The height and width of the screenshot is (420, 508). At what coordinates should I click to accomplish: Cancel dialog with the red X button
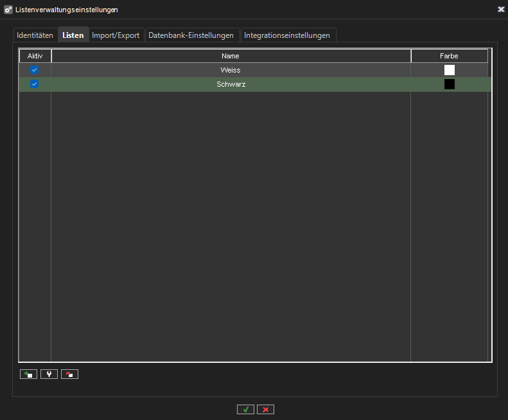click(265, 409)
